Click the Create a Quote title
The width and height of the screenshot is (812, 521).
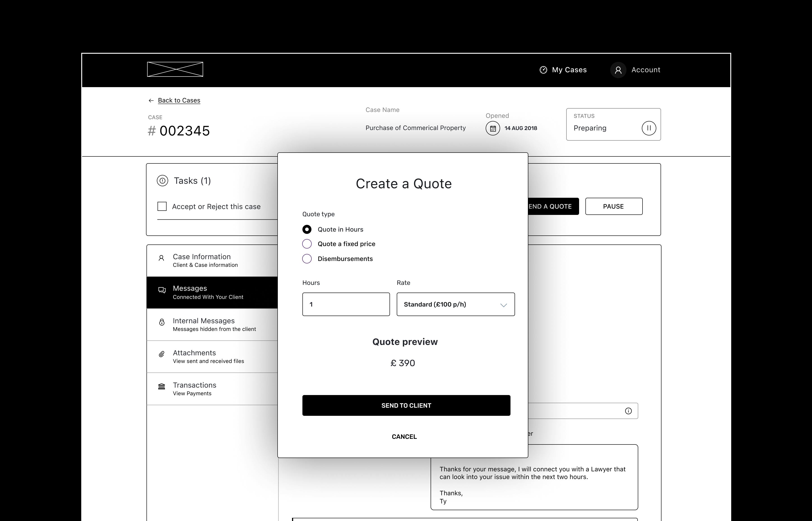404,184
